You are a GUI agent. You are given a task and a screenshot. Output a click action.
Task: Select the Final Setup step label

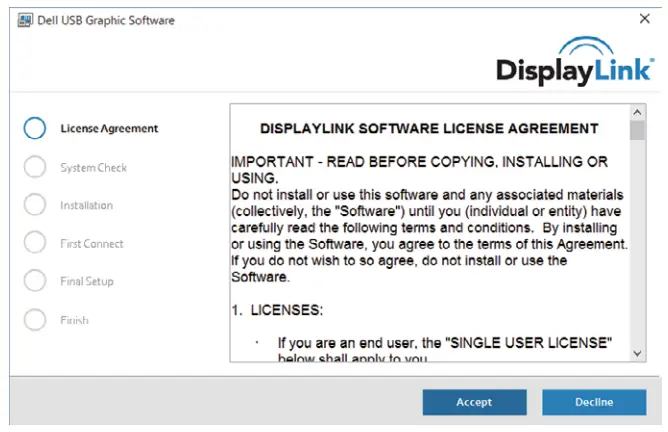point(87,282)
